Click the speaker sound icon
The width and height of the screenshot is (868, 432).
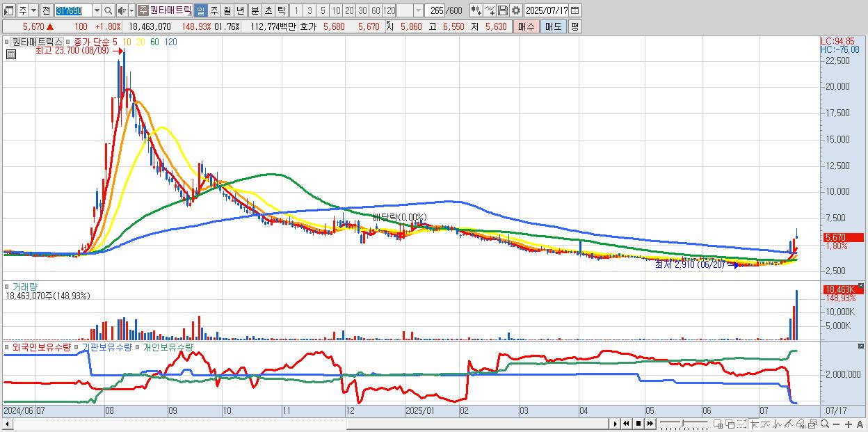pos(122,11)
